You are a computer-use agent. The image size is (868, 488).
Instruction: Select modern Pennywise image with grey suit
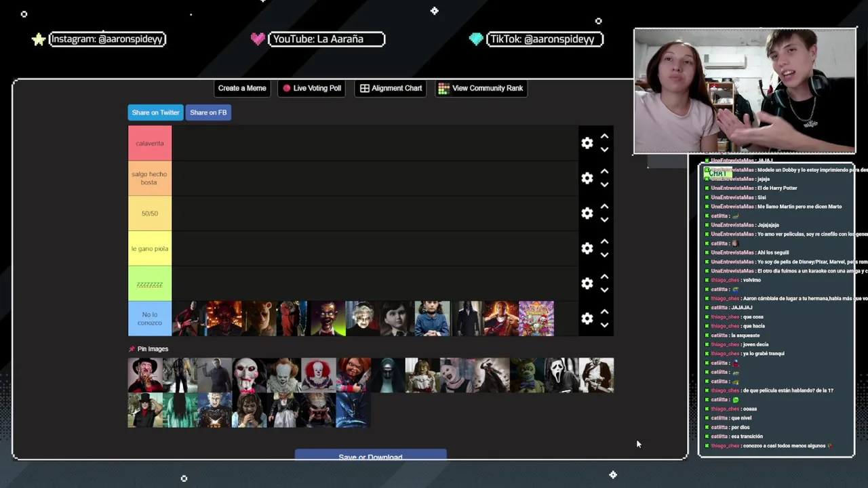coord(283,375)
